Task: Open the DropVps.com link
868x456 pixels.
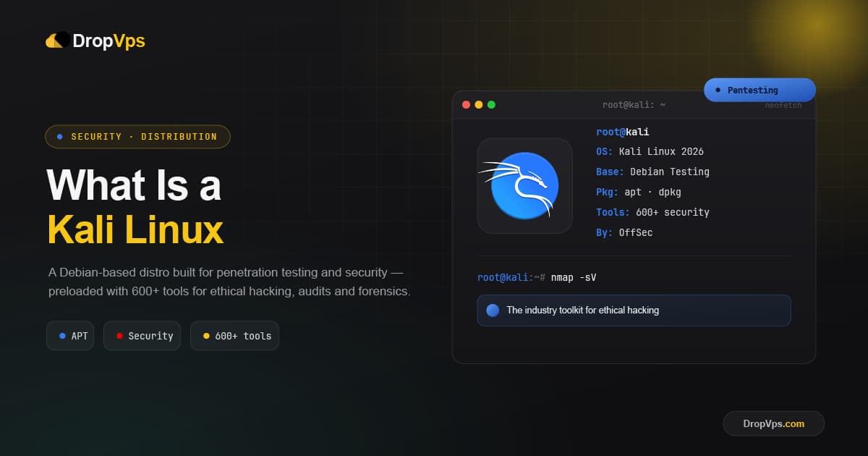Action: [773, 423]
